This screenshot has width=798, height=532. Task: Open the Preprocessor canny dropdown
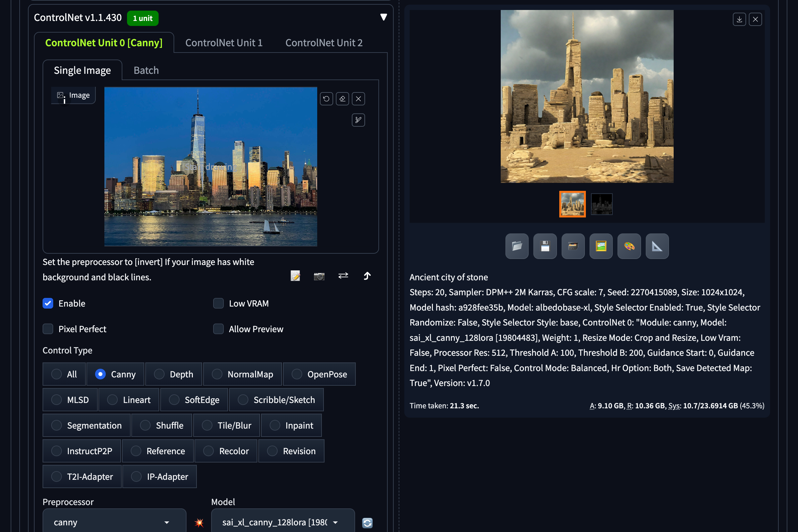pyautogui.click(x=114, y=522)
